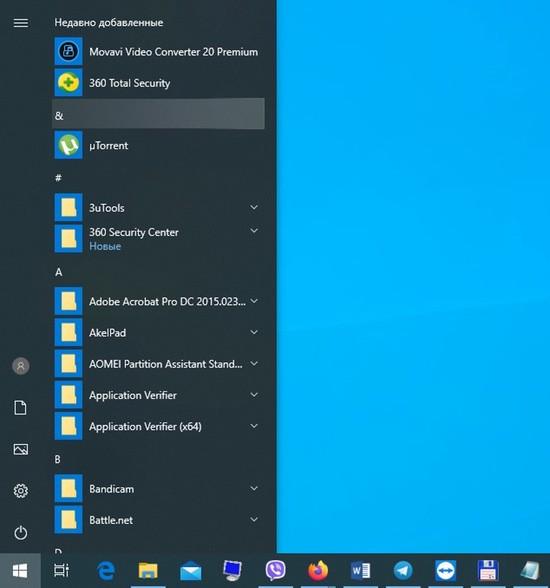This screenshot has height=588, width=550.
Task: Click the AkelPad folder icon
Action: (69, 332)
